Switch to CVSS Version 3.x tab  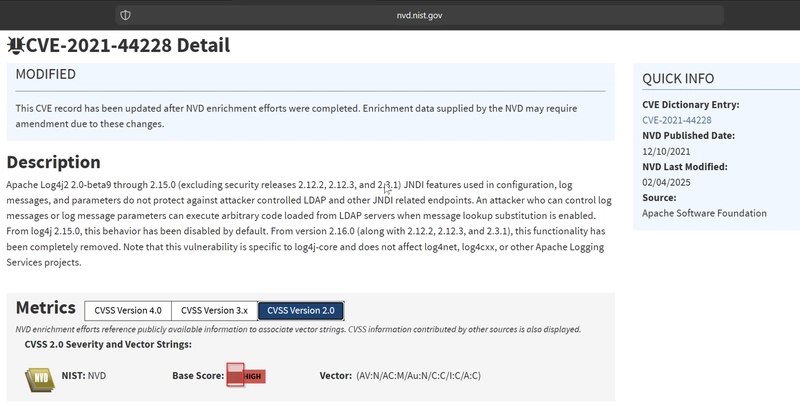point(214,311)
